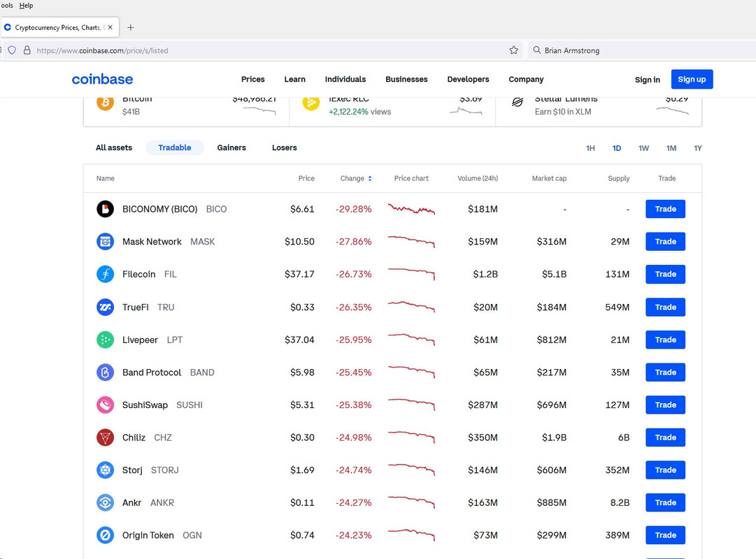Click the search magnifier icon
This screenshot has width=756, height=559.
coord(536,50)
